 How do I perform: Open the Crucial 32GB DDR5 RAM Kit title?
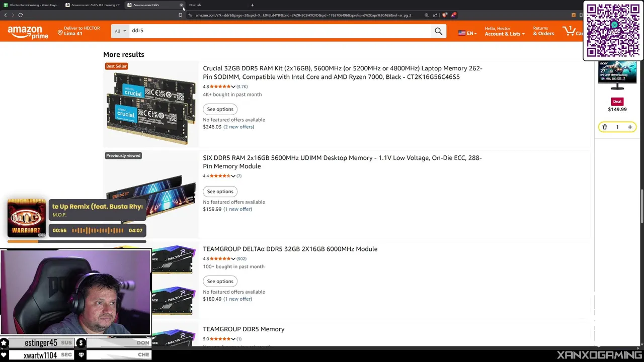pyautogui.click(x=343, y=73)
